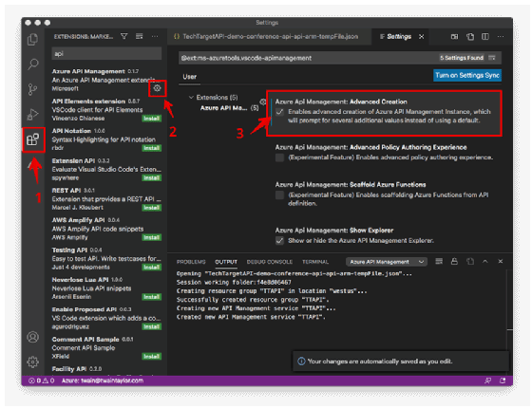This screenshot has width=532, height=408.
Task: Uncheck Show Explorer checkbox
Action: pos(279,241)
